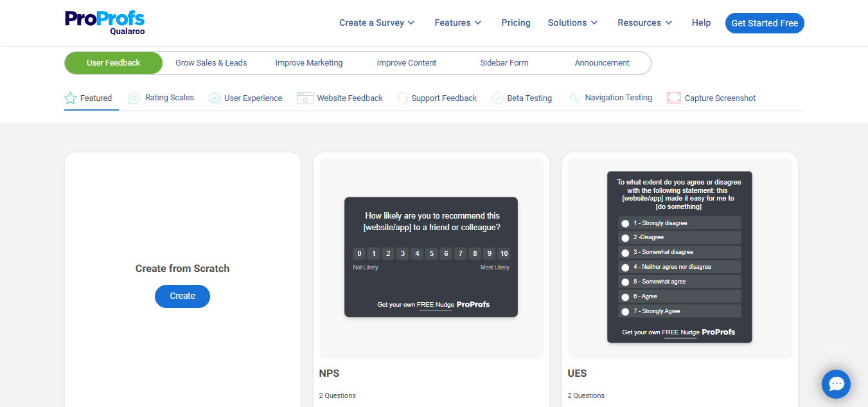Screen dimensions: 868x407
Task: Click the NPS template title
Action: coord(330,374)
